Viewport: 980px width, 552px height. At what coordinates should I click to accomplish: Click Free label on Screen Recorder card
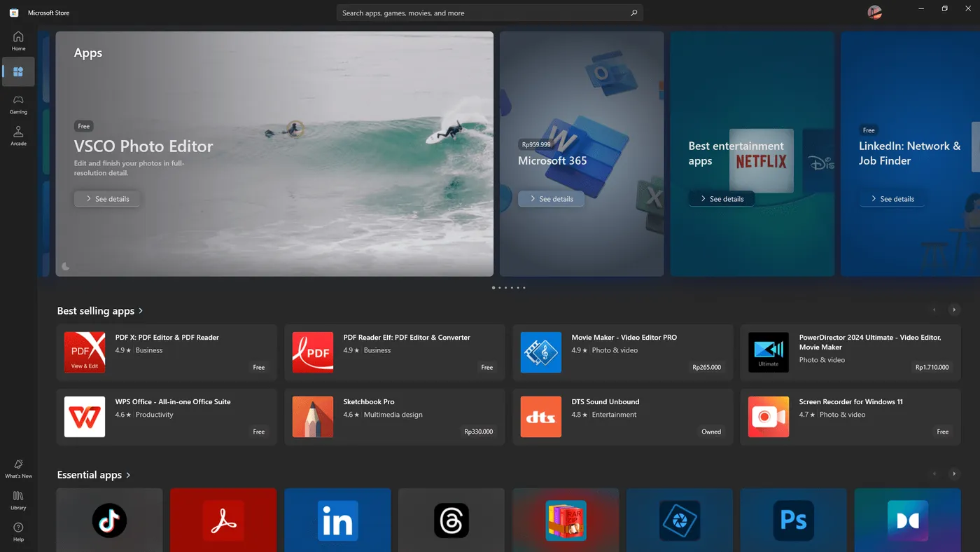coord(943,432)
